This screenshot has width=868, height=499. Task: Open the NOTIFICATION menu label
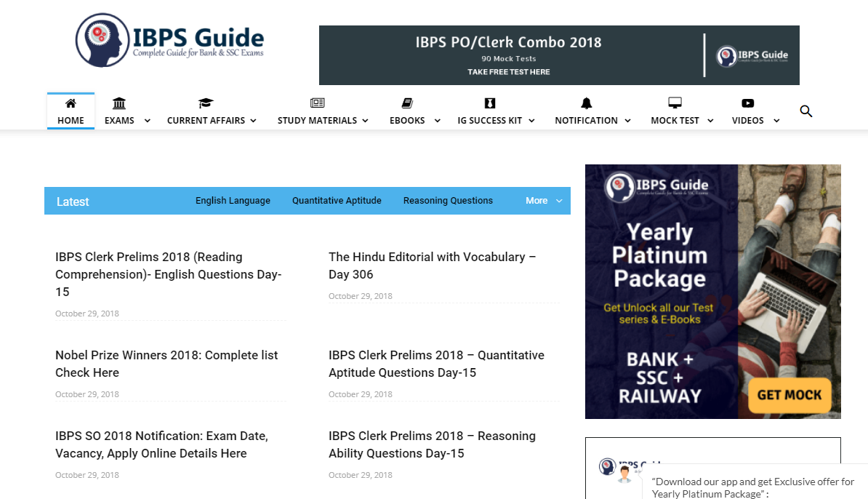586,121
